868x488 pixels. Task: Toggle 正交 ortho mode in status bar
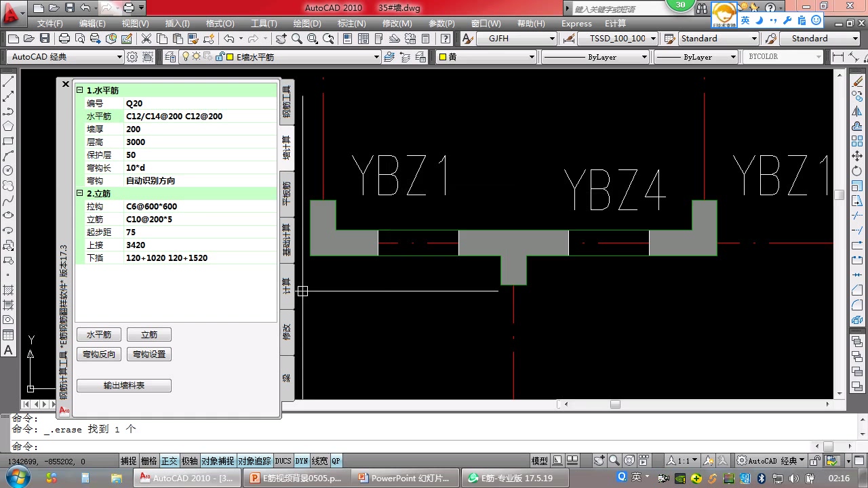pos(169,461)
